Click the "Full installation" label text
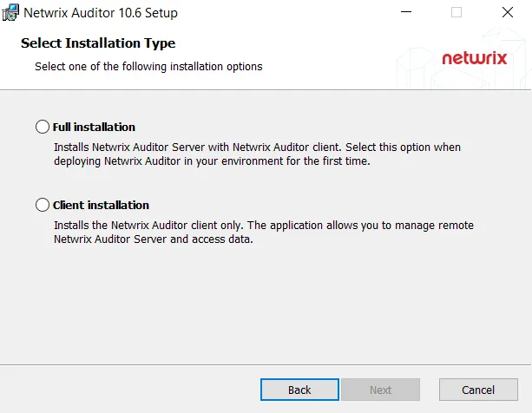 click(94, 127)
